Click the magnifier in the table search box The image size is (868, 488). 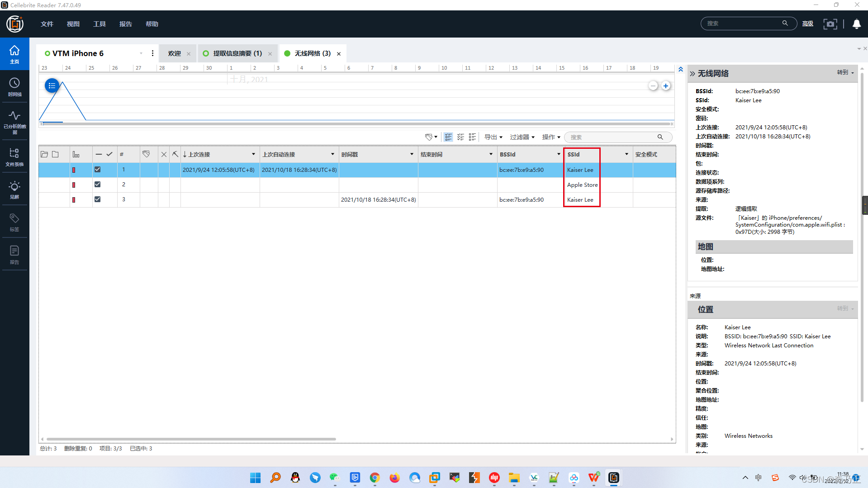[x=660, y=137]
